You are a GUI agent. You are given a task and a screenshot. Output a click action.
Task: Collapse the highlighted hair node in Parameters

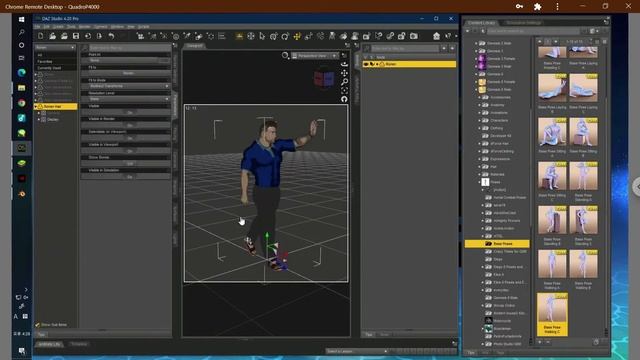tap(36, 107)
